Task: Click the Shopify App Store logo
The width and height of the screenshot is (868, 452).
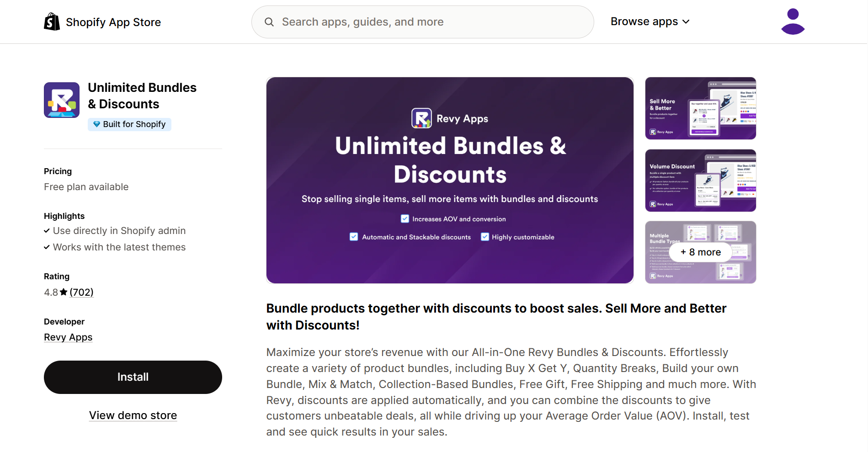Action: (102, 21)
